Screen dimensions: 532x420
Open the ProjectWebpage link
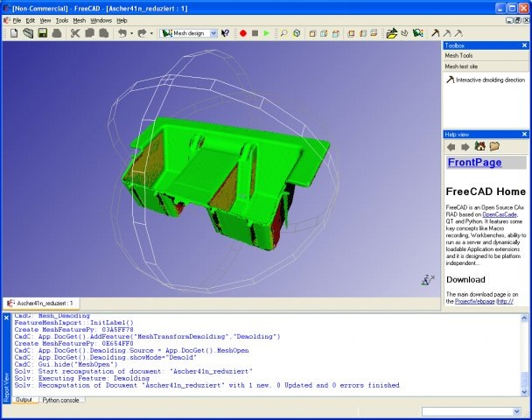click(474, 301)
